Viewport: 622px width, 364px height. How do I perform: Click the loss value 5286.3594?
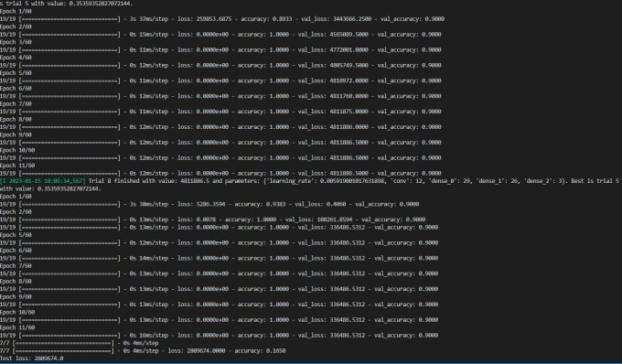[x=212, y=205]
